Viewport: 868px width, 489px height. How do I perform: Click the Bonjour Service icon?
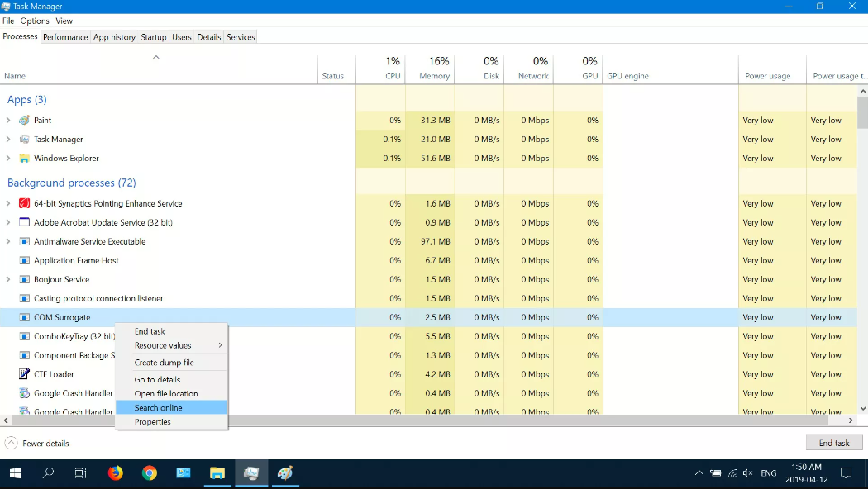(24, 279)
